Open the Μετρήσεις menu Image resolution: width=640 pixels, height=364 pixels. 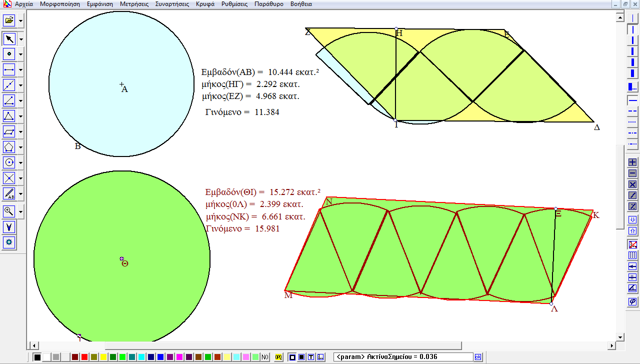click(x=134, y=4)
